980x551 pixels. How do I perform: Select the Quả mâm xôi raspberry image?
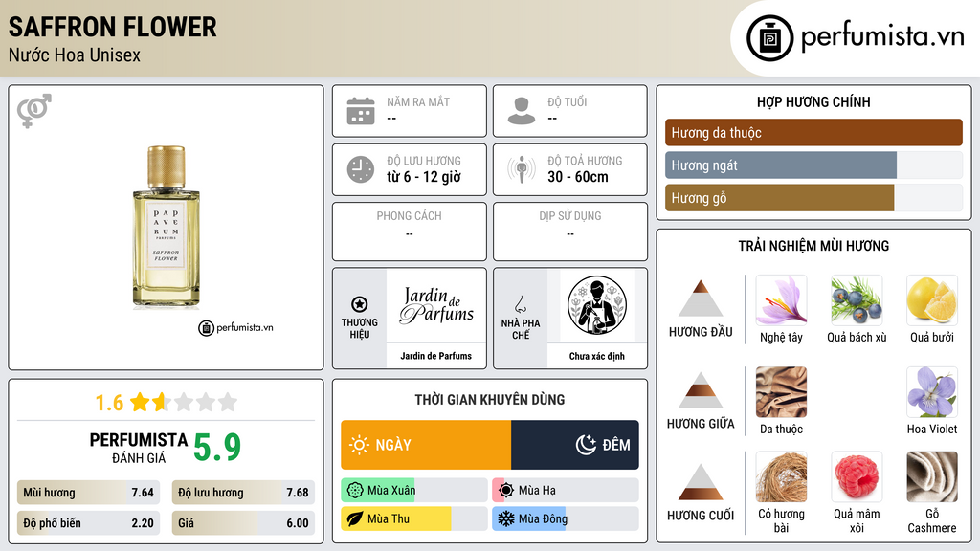tap(857, 477)
